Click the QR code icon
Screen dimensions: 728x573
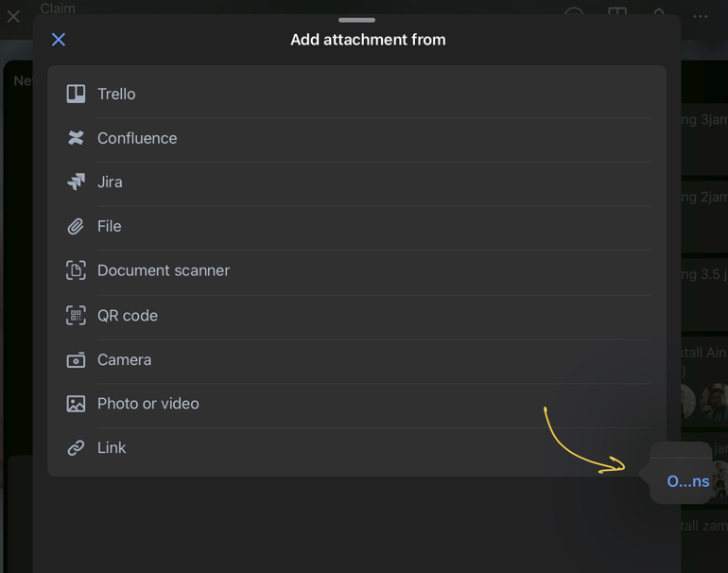point(76,315)
